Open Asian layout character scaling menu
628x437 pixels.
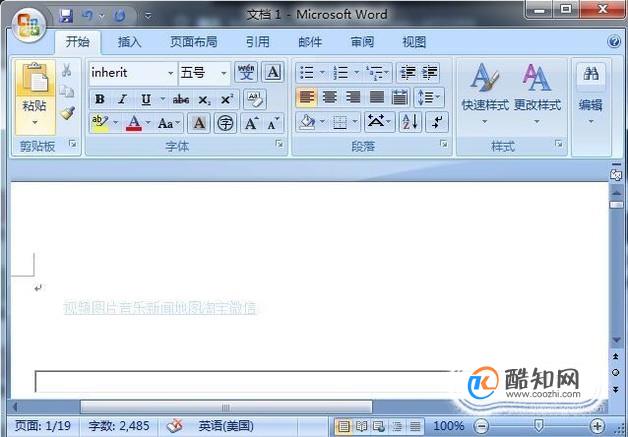click(x=379, y=122)
